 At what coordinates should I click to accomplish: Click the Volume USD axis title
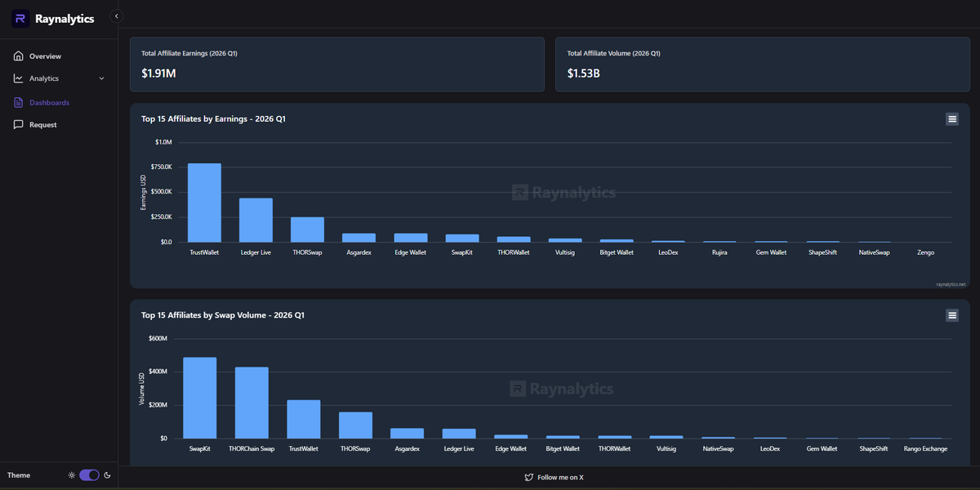pos(141,389)
